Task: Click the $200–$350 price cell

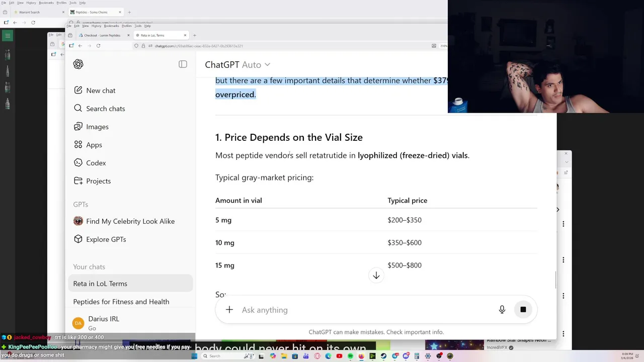Action: [x=405, y=220]
